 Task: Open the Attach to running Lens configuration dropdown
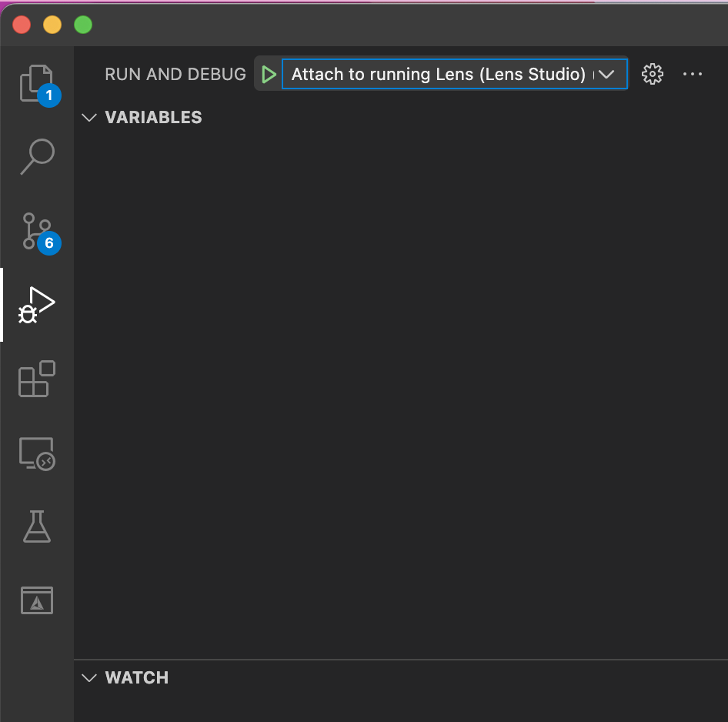pos(439,75)
